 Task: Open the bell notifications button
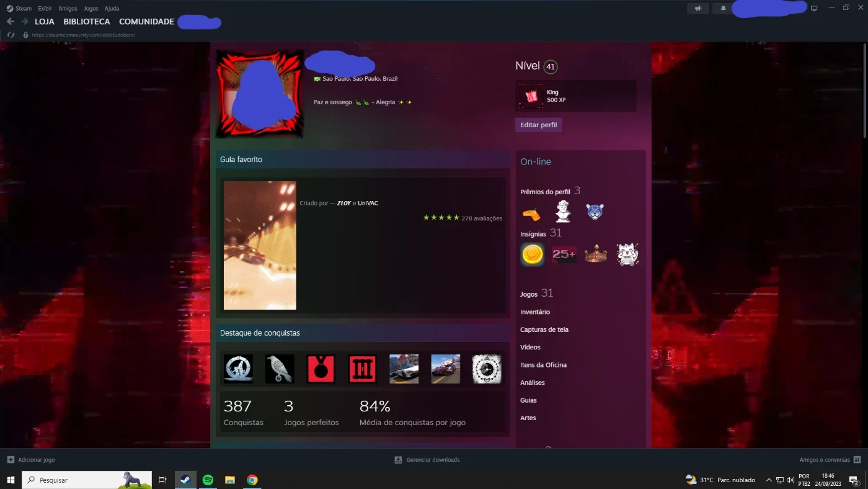[723, 8]
